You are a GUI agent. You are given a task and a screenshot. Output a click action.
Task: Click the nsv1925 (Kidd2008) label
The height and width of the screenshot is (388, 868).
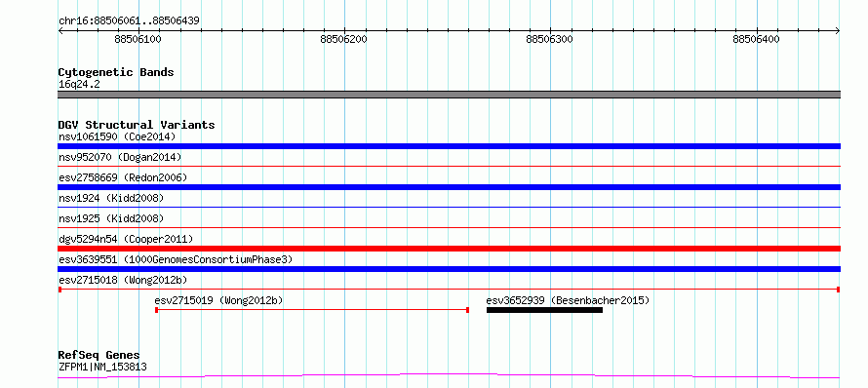point(111,218)
